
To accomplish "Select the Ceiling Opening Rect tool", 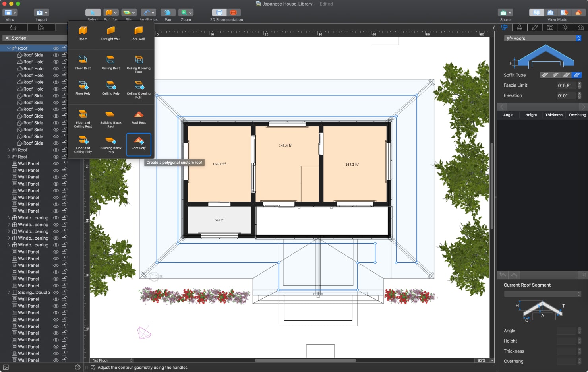I will (x=139, y=64).
